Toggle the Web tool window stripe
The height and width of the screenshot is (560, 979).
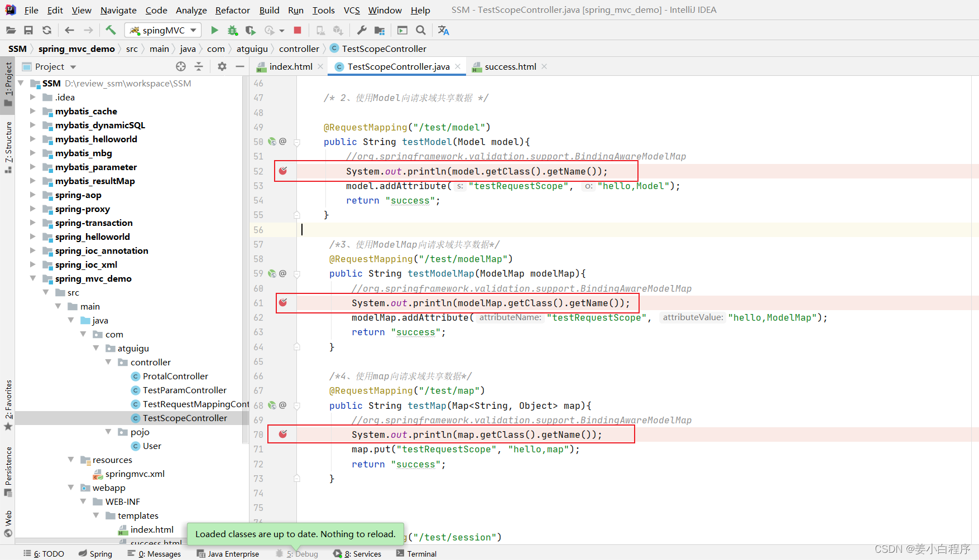(8, 523)
